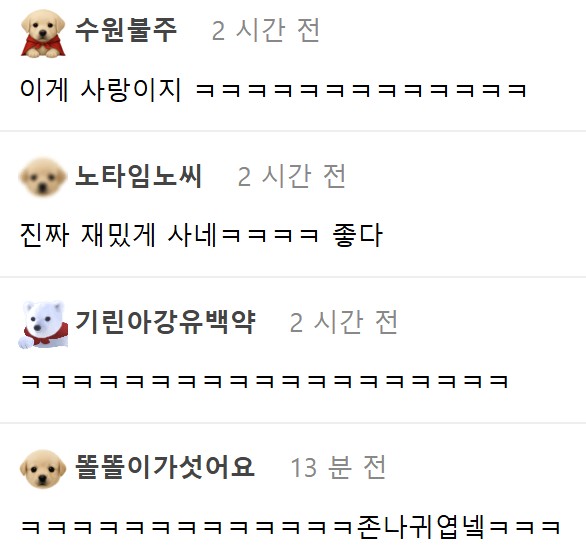586x554 pixels.
Task: Click the trailing ㅋㅋㅋ after '존나귀엽넼'
Action: click(x=524, y=528)
